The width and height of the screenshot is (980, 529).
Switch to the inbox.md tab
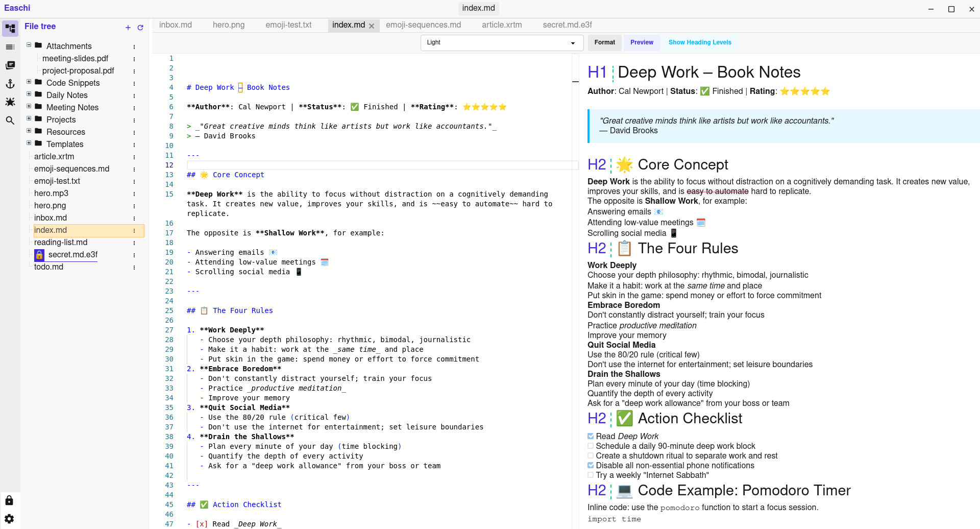pos(176,25)
